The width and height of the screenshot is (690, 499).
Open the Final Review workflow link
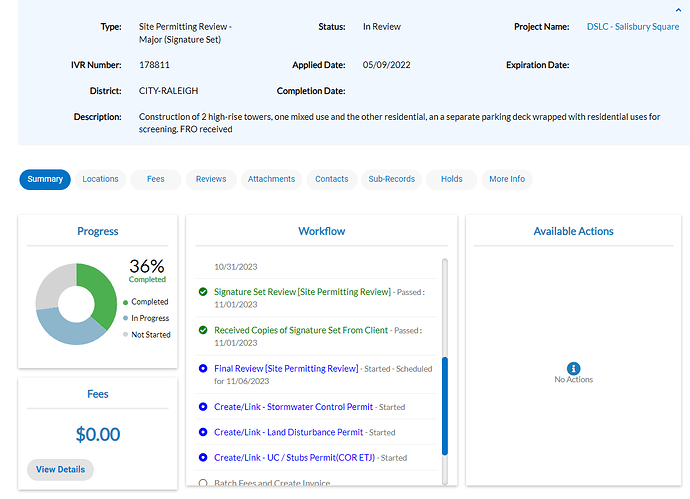(286, 369)
